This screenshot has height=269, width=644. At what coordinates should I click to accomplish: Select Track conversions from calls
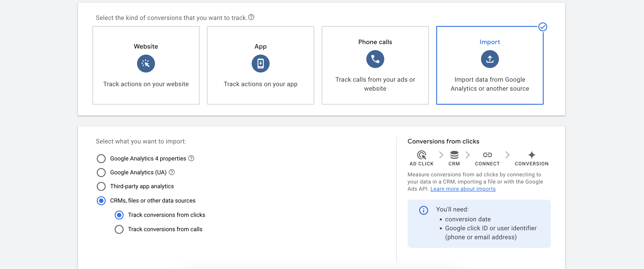tap(119, 229)
